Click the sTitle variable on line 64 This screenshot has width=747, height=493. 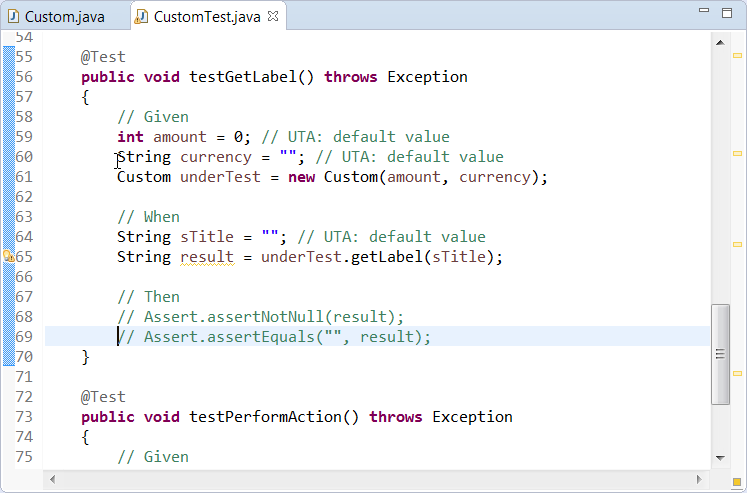click(x=207, y=237)
